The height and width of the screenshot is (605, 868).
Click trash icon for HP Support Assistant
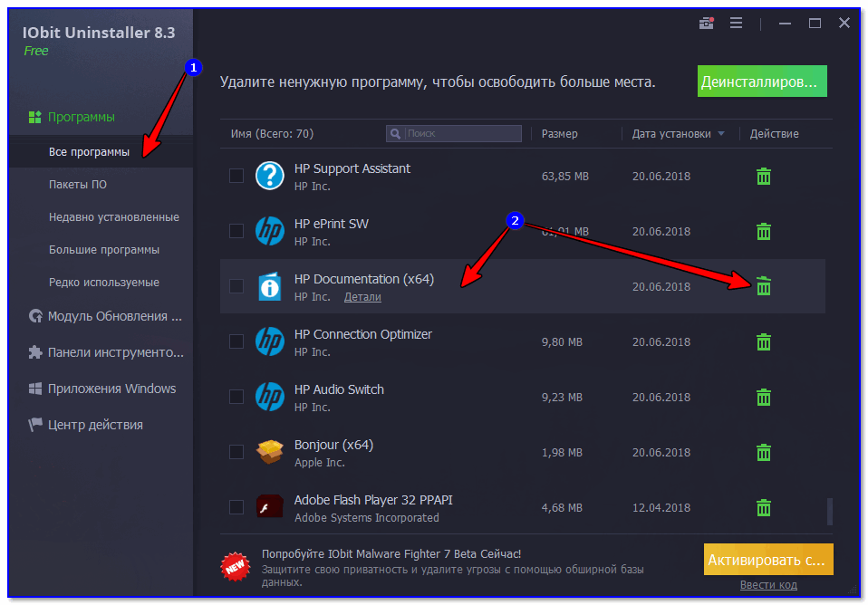(x=764, y=176)
